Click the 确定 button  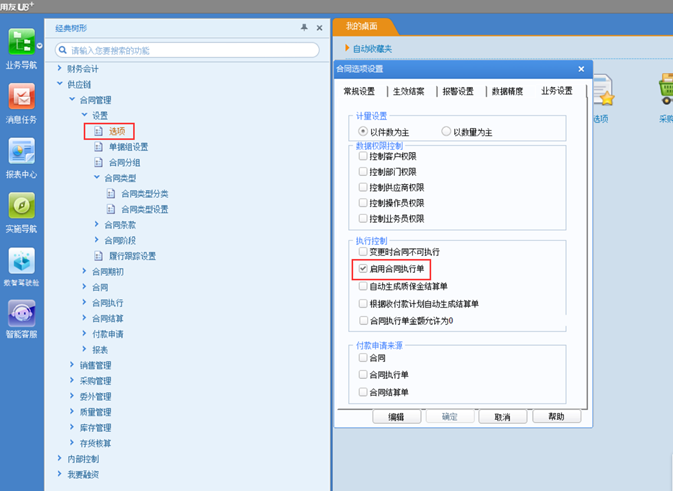click(450, 417)
